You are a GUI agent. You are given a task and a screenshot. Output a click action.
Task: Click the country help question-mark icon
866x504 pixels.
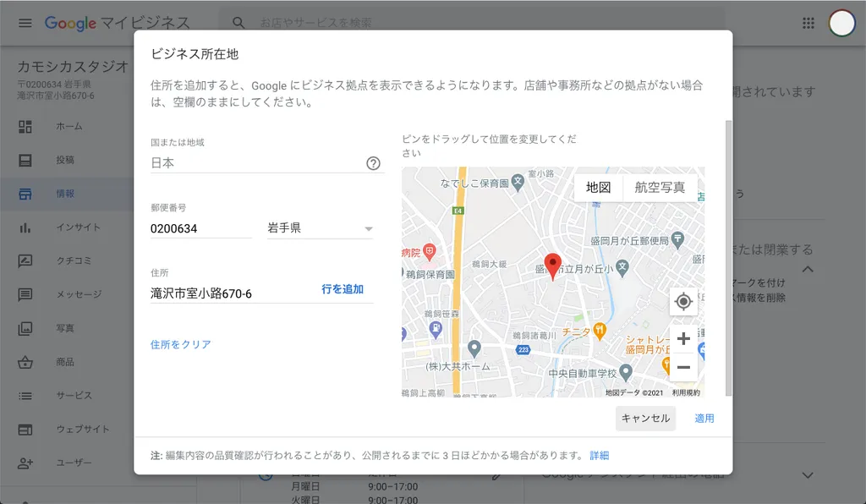tap(373, 163)
